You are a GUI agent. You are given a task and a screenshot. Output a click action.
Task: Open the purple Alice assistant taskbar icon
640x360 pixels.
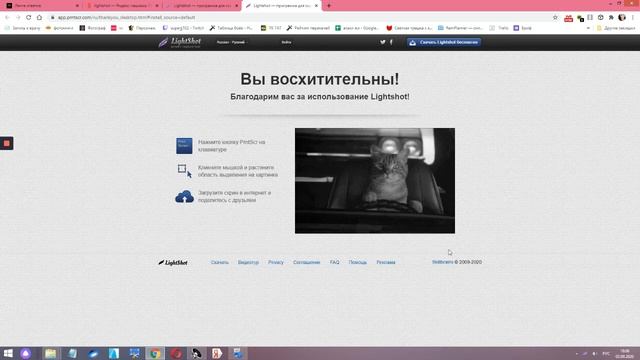tap(26, 353)
